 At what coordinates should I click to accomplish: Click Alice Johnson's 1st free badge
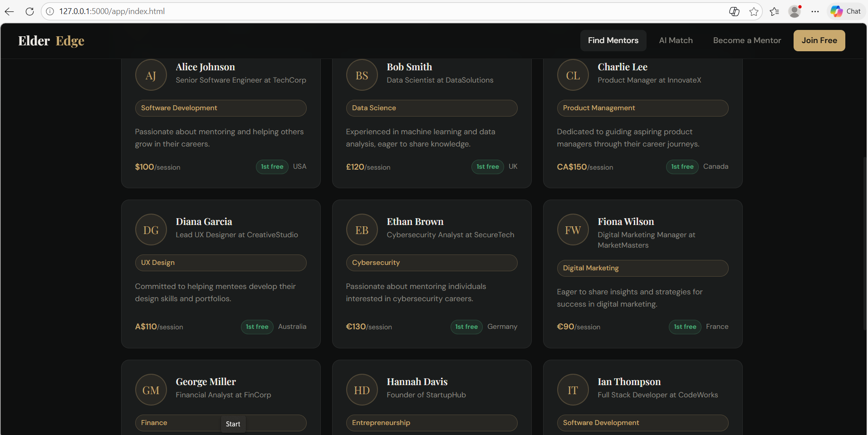[x=272, y=167]
